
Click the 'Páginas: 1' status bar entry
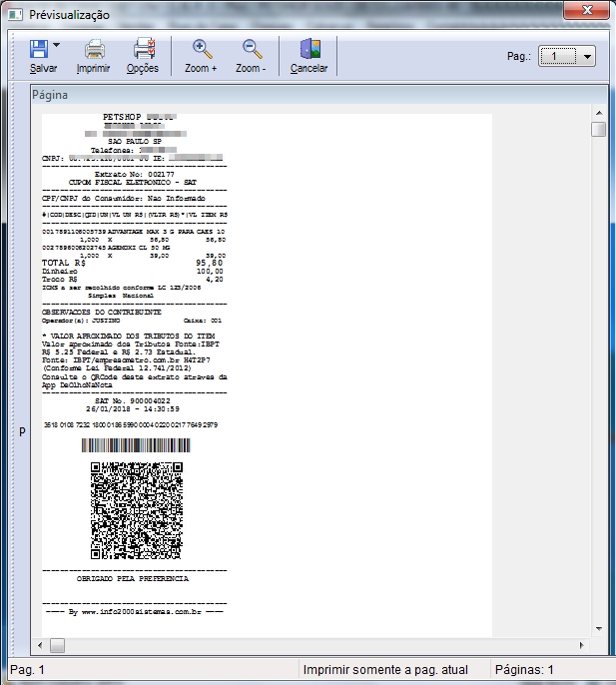524,670
